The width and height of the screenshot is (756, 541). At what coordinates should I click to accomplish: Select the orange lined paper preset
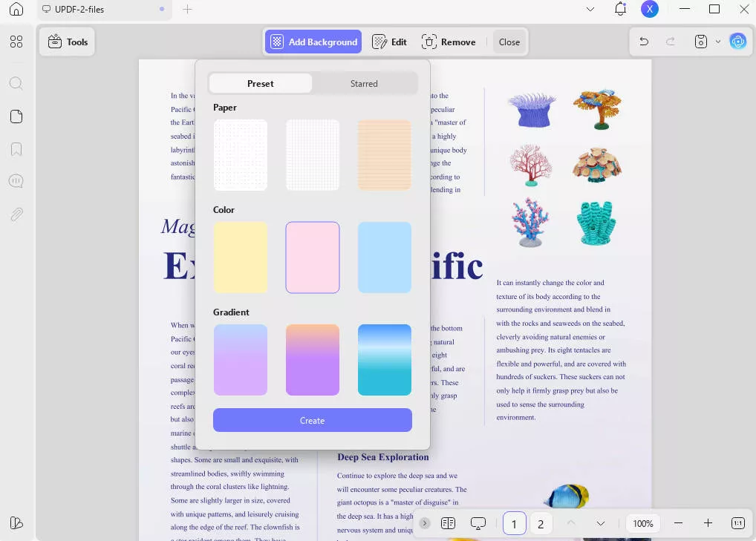tap(385, 155)
